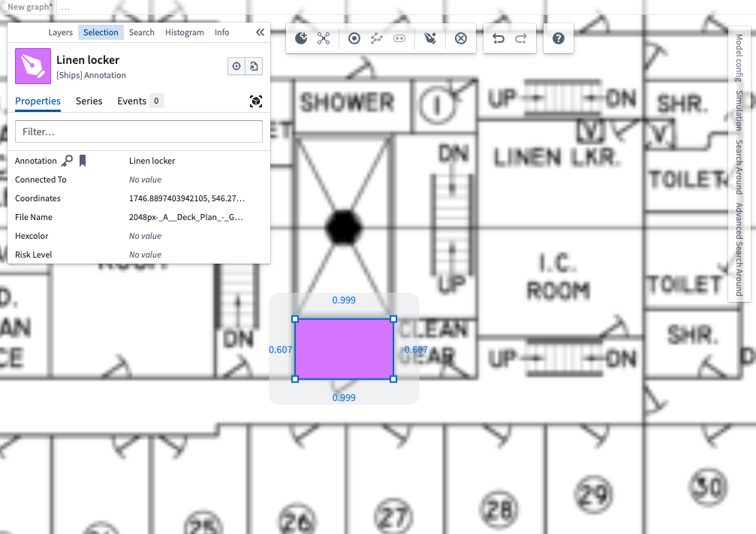Switch to the Series tab

(89, 101)
